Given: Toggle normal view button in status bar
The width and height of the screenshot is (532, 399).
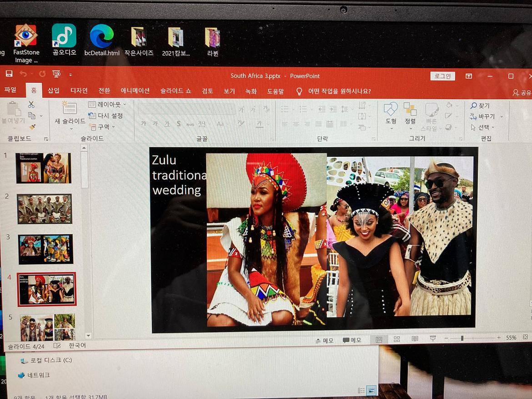Looking at the screenshot, I should coord(379,339).
